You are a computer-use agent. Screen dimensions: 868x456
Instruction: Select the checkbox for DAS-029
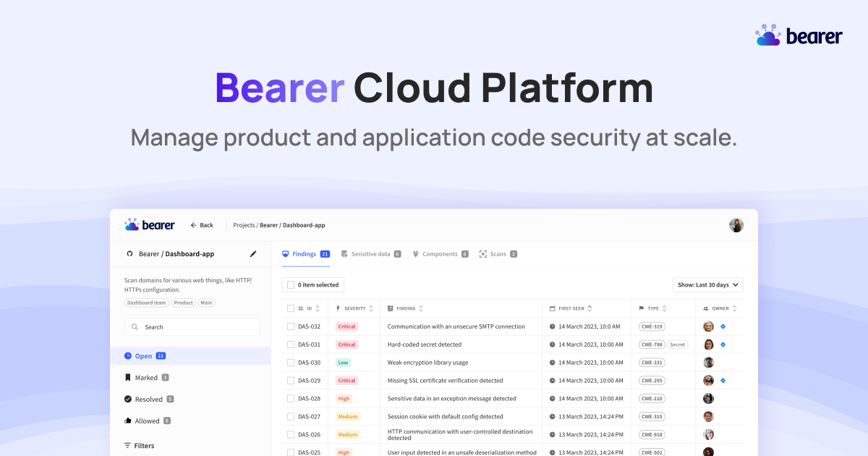pyautogui.click(x=291, y=381)
